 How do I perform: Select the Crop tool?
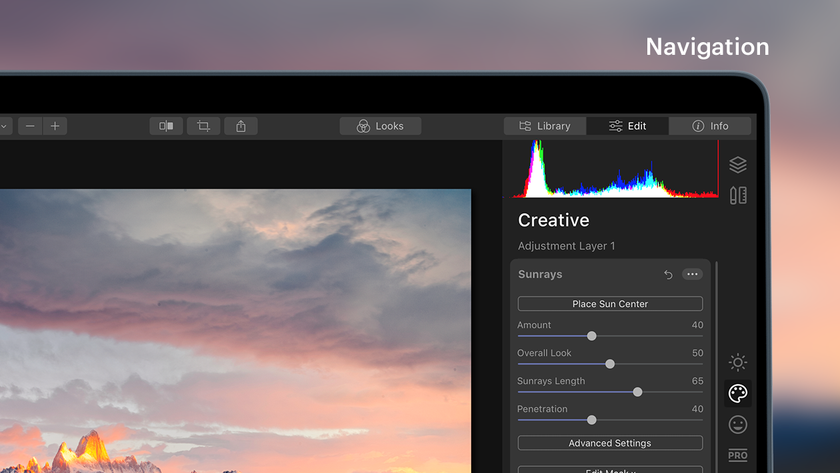click(x=204, y=126)
